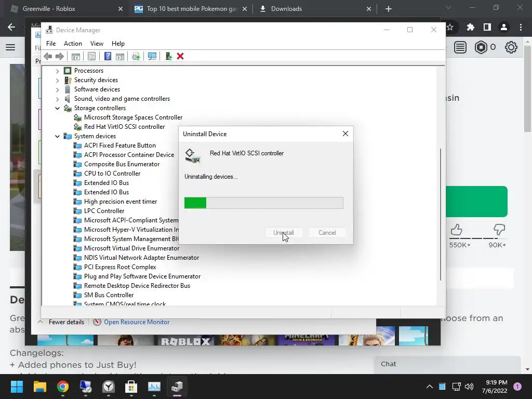Select Microsoft Storage Spaces Controller
The width and height of the screenshot is (532, 399).
133,117
